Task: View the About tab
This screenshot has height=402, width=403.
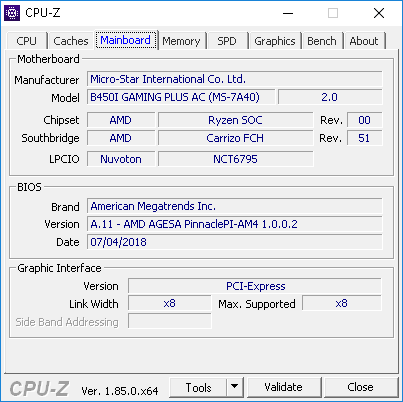Action: (364, 41)
